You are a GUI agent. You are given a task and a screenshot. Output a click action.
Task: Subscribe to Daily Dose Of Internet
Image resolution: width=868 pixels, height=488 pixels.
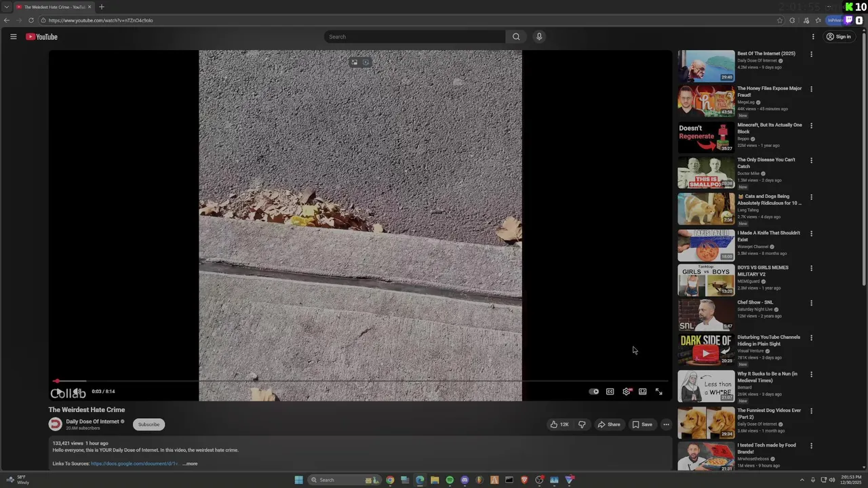click(x=149, y=424)
